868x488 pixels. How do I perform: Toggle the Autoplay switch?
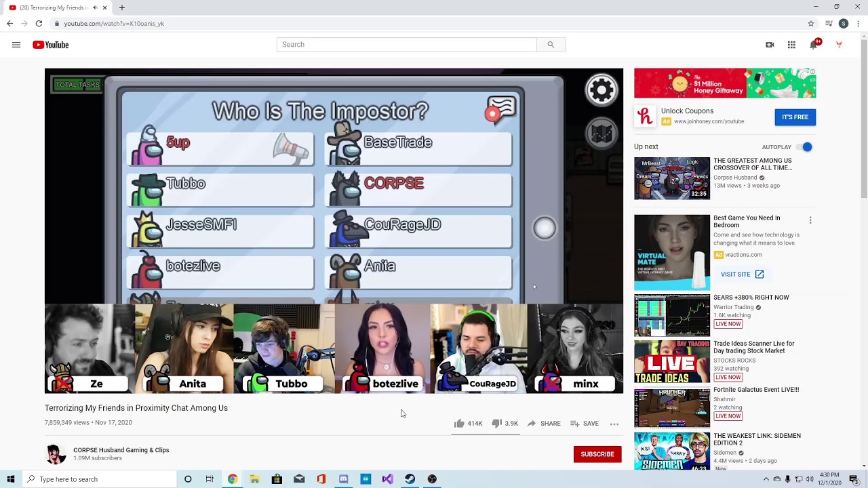(805, 147)
